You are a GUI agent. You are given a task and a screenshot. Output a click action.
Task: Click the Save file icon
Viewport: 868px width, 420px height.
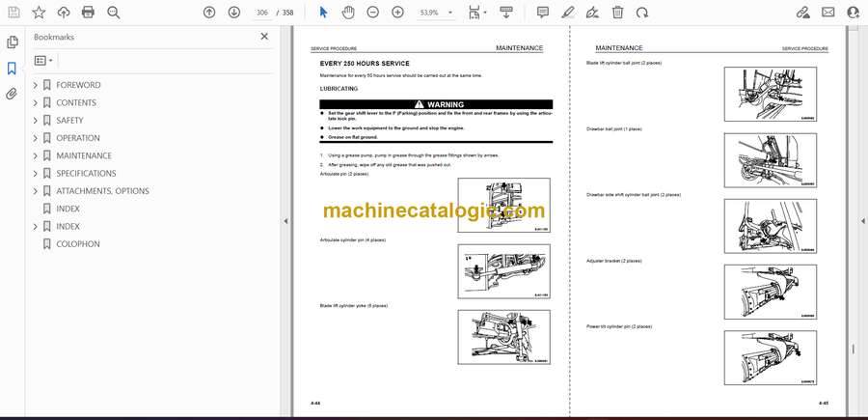14,13
